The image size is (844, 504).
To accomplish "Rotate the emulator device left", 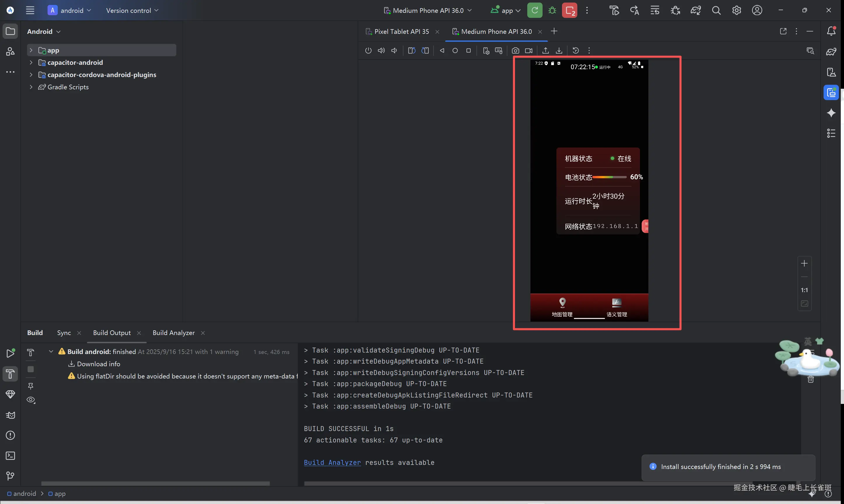I will pos(411,50).
